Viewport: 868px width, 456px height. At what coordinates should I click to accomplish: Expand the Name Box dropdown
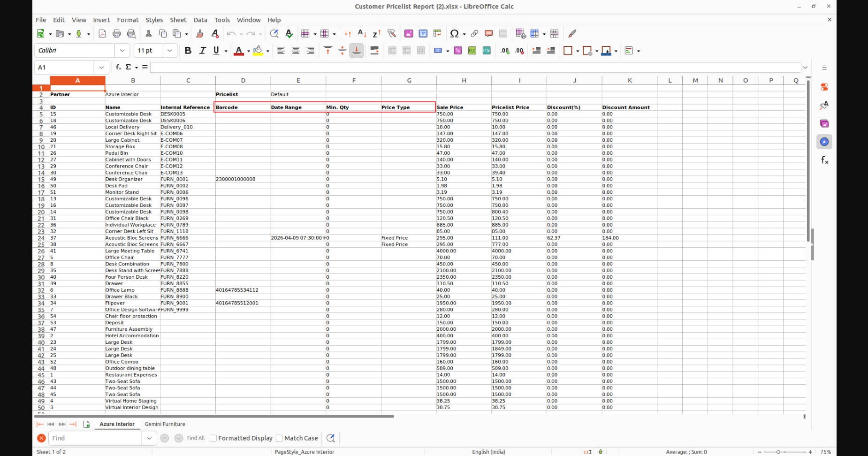pyautogui.click(x=101, y=68)
